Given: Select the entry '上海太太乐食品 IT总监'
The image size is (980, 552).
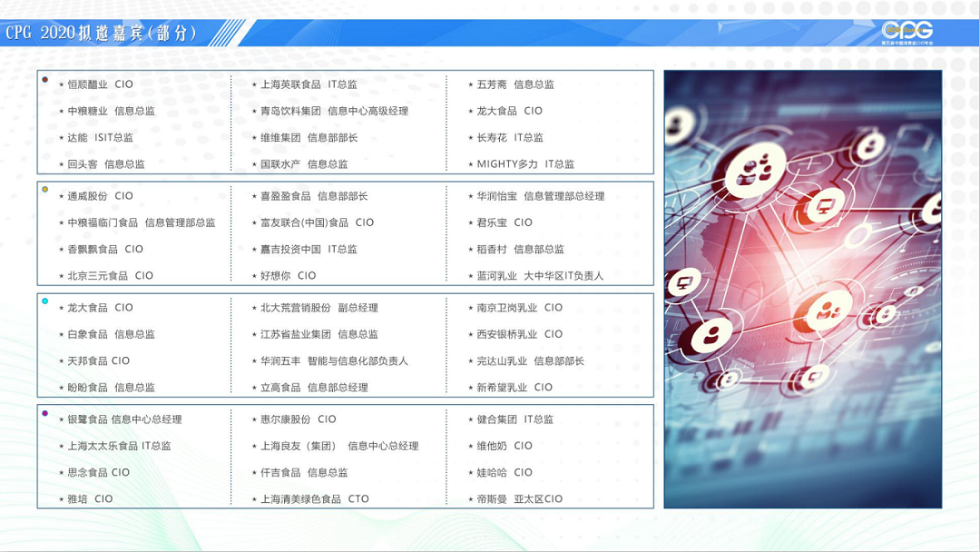Looking at the screenshot, I should point(119,447).
